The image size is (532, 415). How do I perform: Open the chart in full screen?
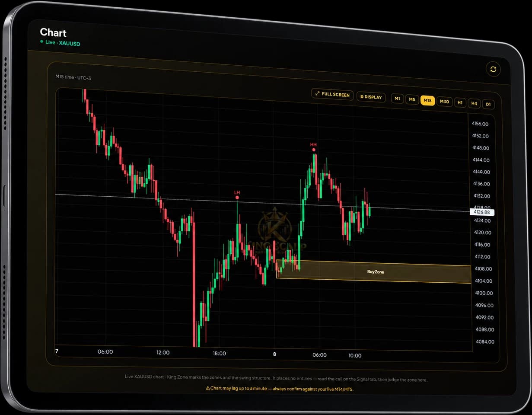332,94
